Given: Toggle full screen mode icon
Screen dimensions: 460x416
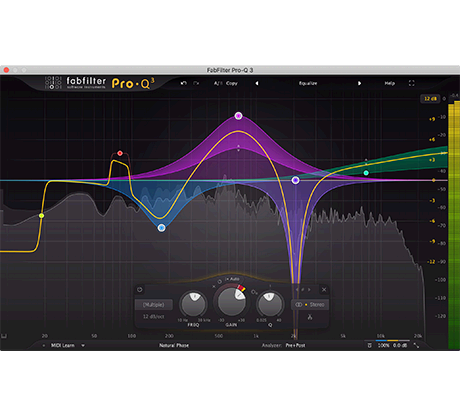Looking at the screenshot, I should pyautogui.click(x=412, y=83).
